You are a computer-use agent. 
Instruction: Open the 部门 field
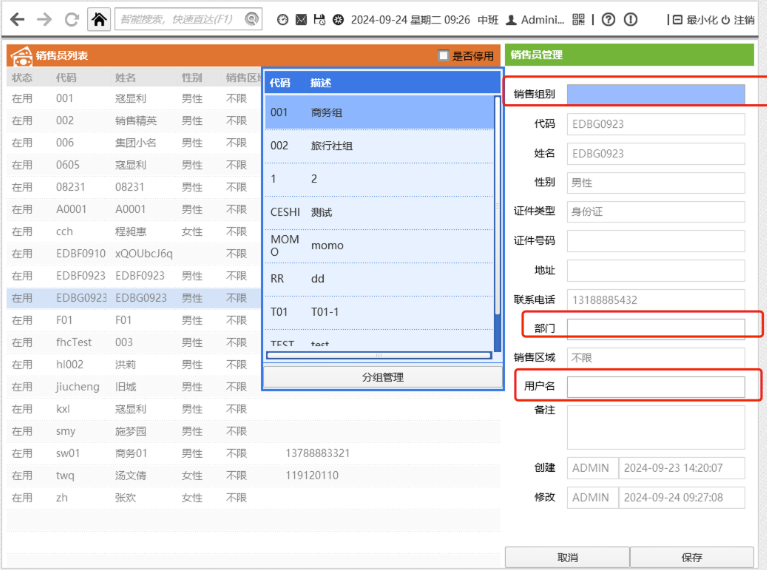655,329
